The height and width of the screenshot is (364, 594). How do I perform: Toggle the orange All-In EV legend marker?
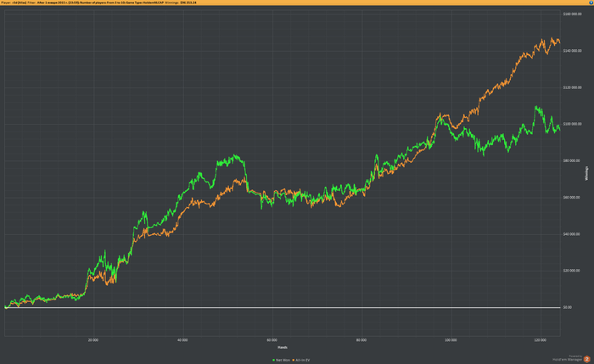click(294, 361)
